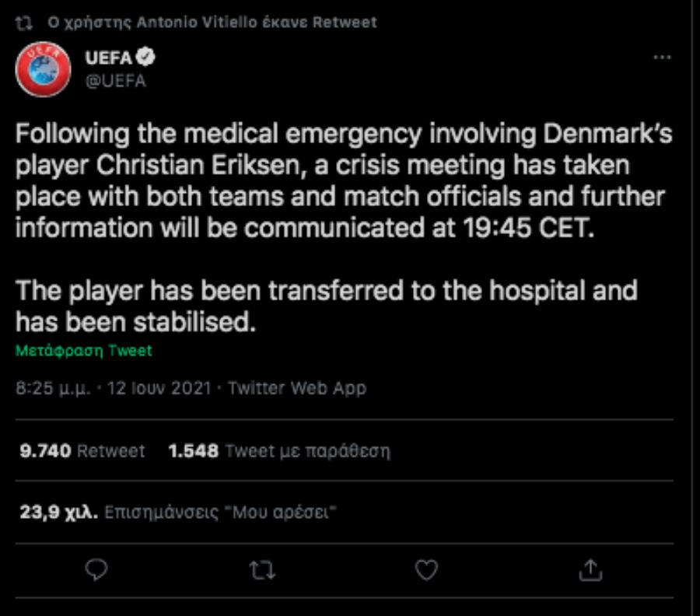Click the UEFA profile avatar

point(44,69)
